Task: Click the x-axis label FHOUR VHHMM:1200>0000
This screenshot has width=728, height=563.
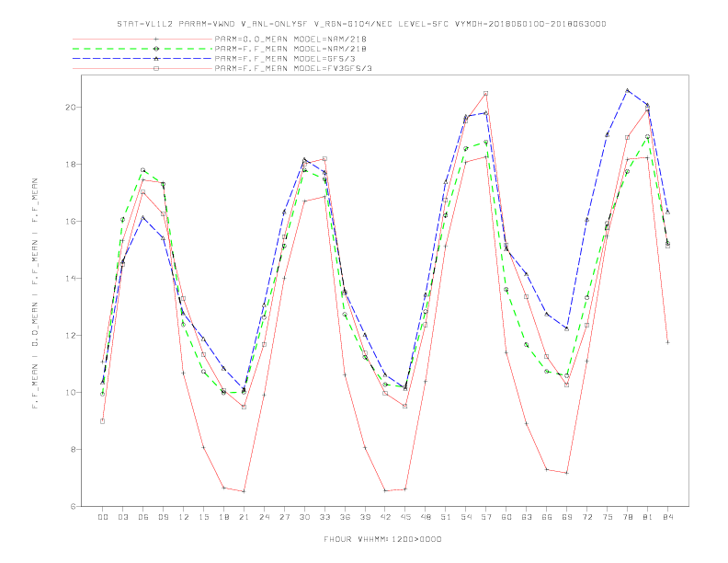Action: coord(382,539)
